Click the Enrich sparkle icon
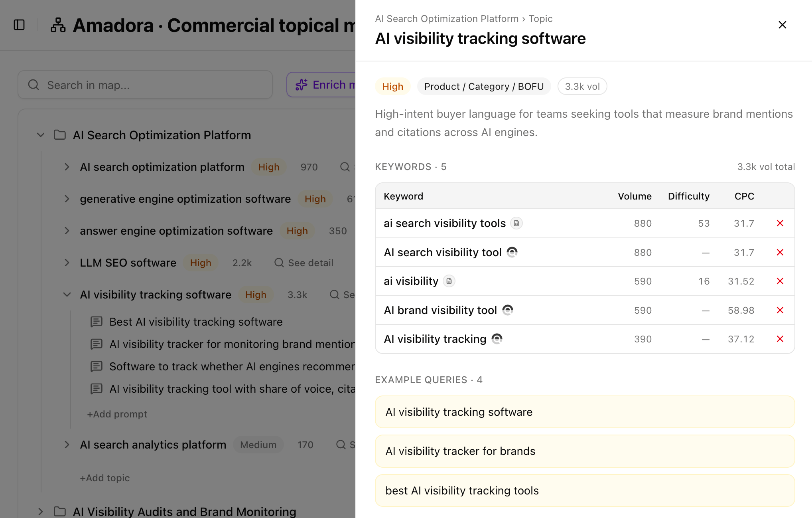The height and width of the screenshot is (518, 812). tap(302, 85)
